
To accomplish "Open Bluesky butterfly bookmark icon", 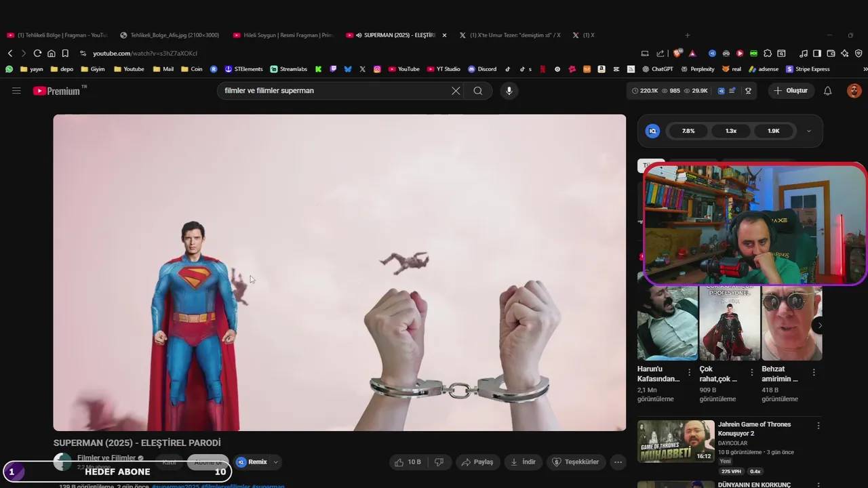I will click(348, 69).
